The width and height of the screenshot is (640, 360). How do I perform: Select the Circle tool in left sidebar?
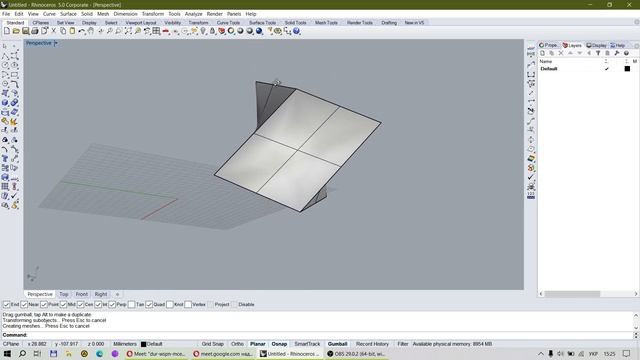pyautogui.click(x=5, y=65)
